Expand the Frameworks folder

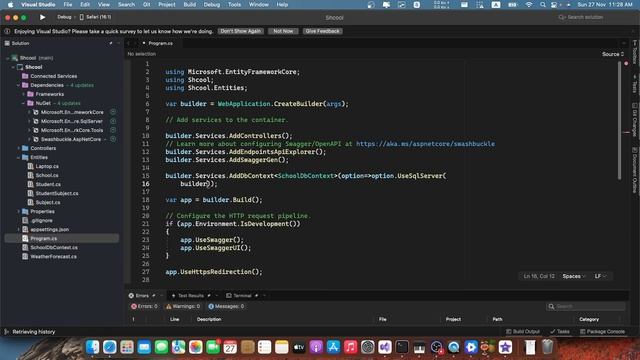[x=24, y=94]
